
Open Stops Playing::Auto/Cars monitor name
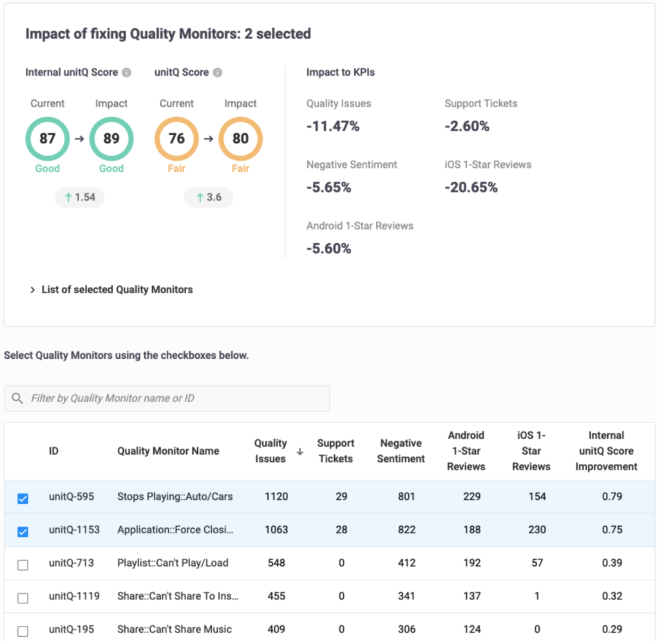pyautogui.click(x=175, y=497)
